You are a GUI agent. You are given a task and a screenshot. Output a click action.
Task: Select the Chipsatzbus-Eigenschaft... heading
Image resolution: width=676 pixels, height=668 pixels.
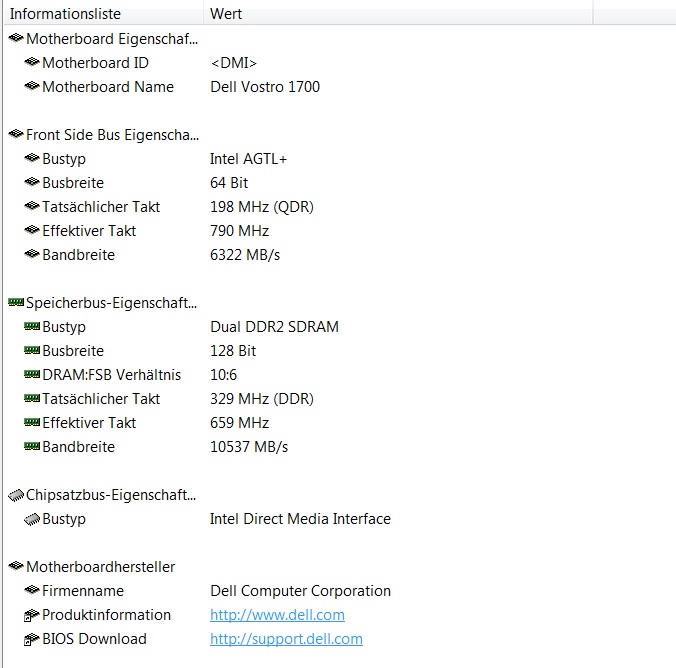pos(111,495)
